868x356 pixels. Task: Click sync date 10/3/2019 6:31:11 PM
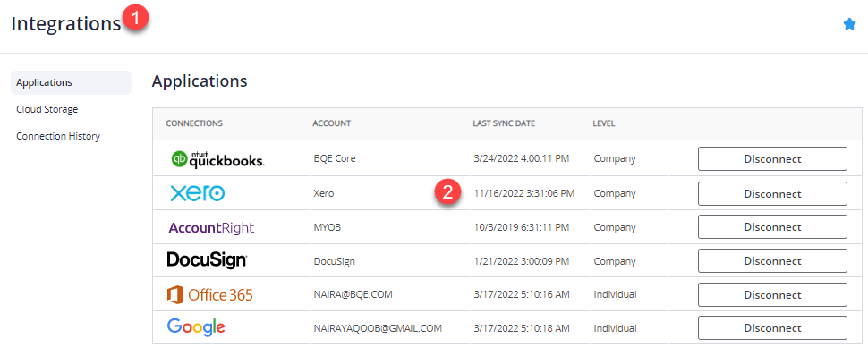click(x=522, y=227)
